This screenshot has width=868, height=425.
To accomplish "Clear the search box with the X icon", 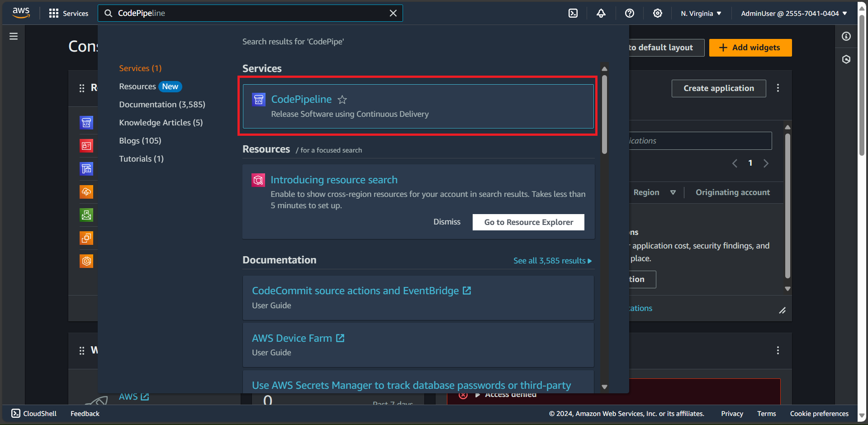I will coord(393,13).
